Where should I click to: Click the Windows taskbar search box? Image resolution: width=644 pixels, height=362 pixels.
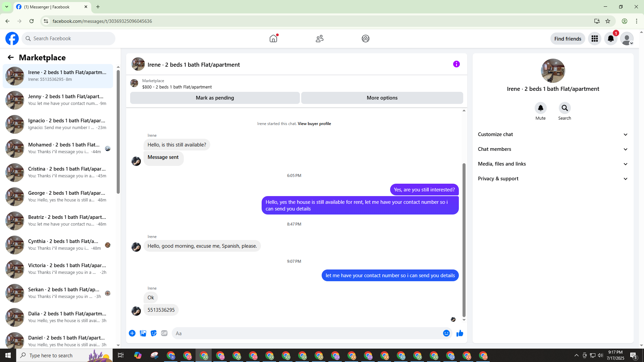click(x=64, y=355)
